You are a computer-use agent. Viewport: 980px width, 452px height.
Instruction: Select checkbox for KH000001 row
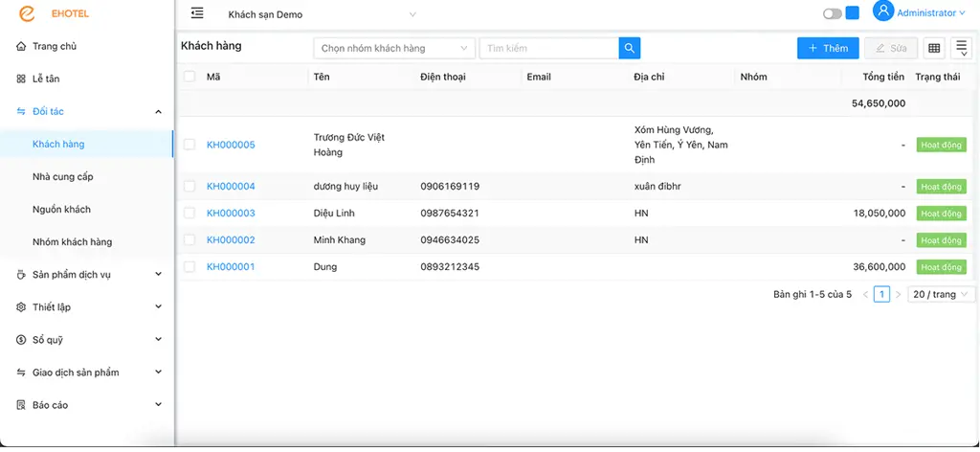pyautogui.click(x=189, y=267)
